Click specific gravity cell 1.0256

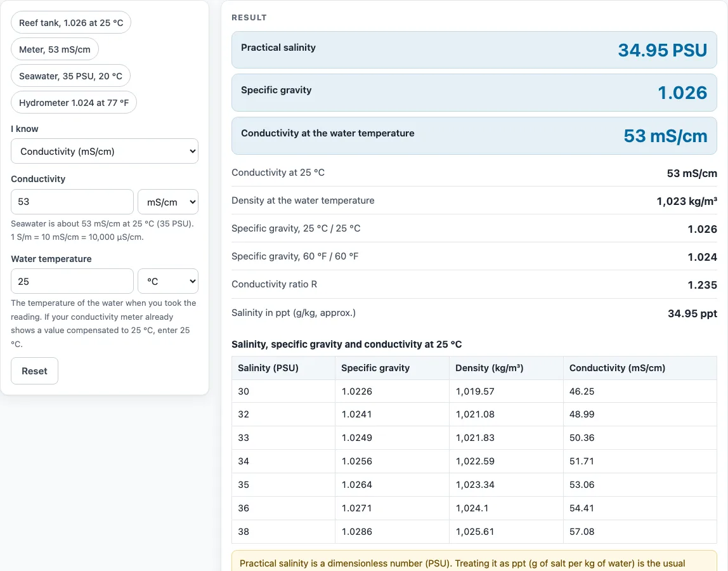(392, 461)
